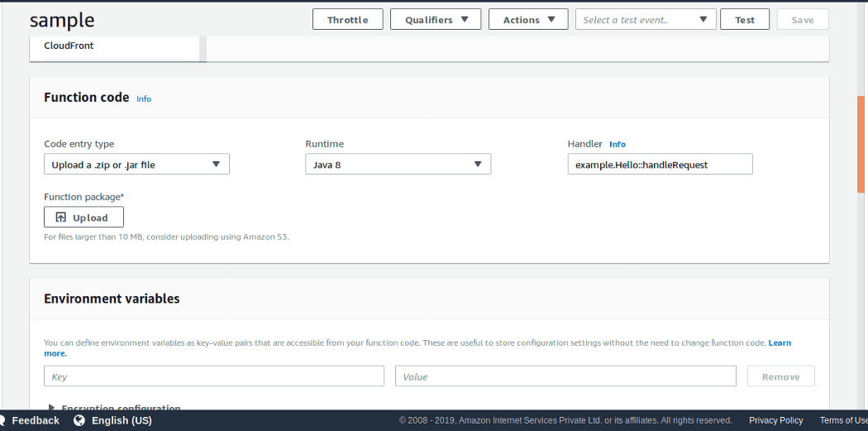This screenshot has height=431, width=868.
Task: Click the environment variable Key field
Action: 214,376
